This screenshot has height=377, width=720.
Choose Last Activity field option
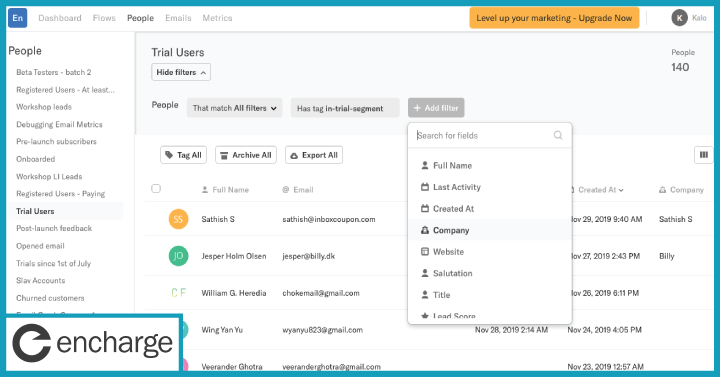489,187
